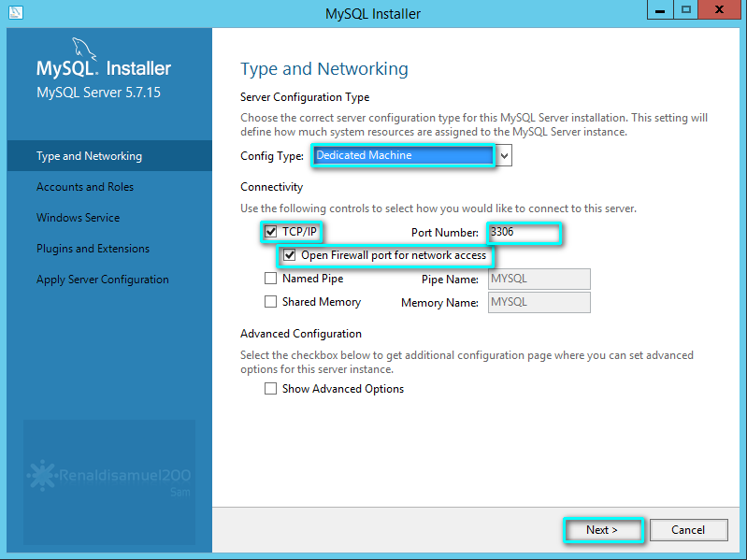Click the Cancel button
The width and height of the screenshot is (747, 560).
(x=688, y=530)
